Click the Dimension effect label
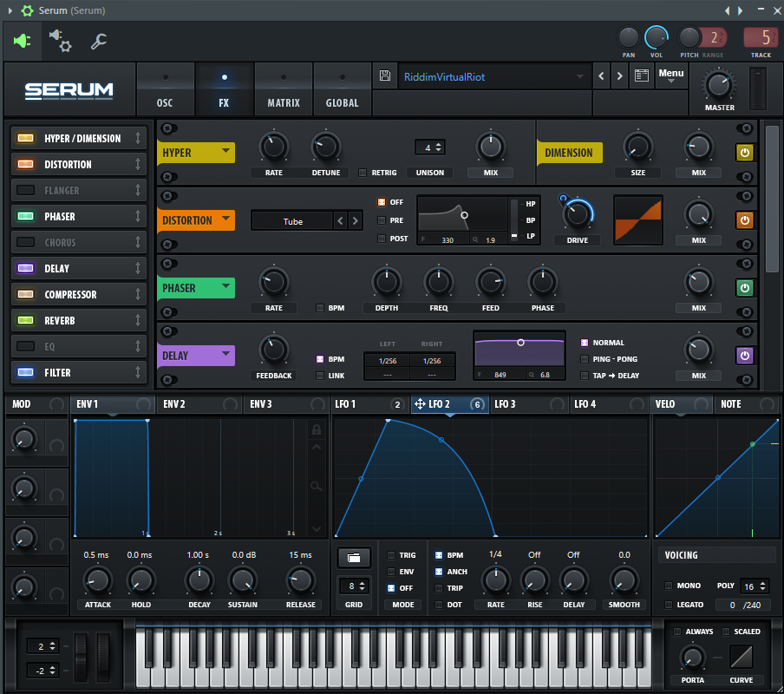784x694 pixels. (x=569, y=153)
